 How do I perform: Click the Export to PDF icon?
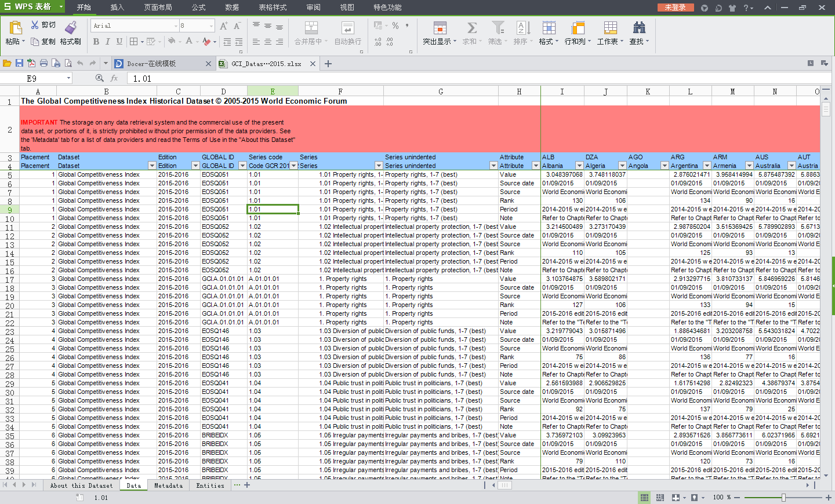tap(31, 63)
